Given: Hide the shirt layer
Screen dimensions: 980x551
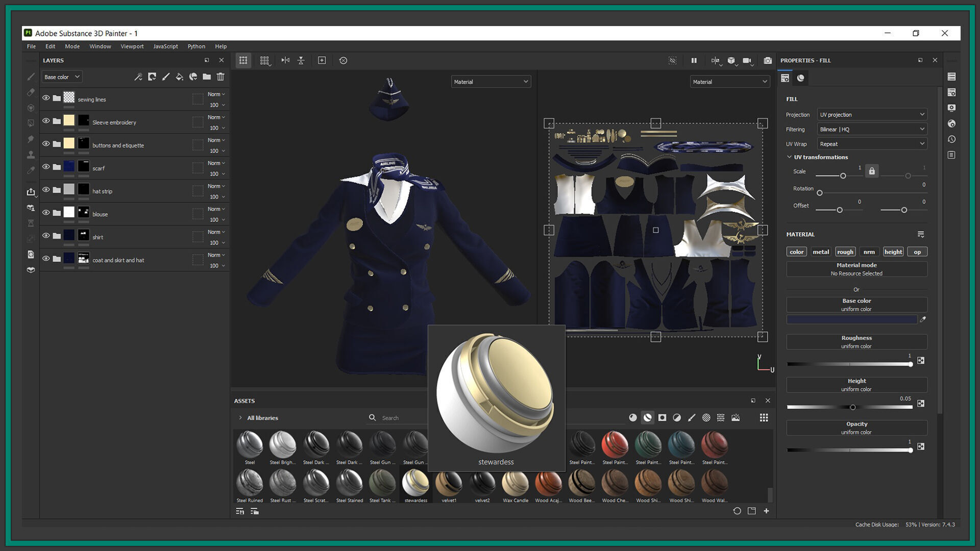Looking at the screenshot, I should [46, 235].
